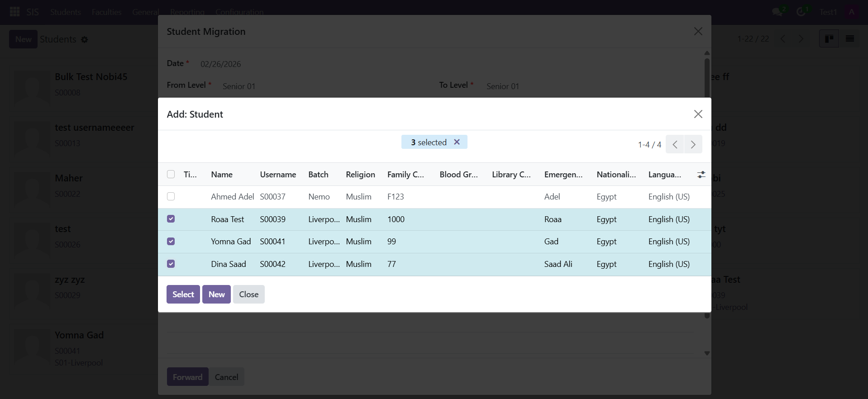Click the Close button in dialog
The height and width of the screenshot is (399, 868).
pyautogui.click(x=249, y=294)
